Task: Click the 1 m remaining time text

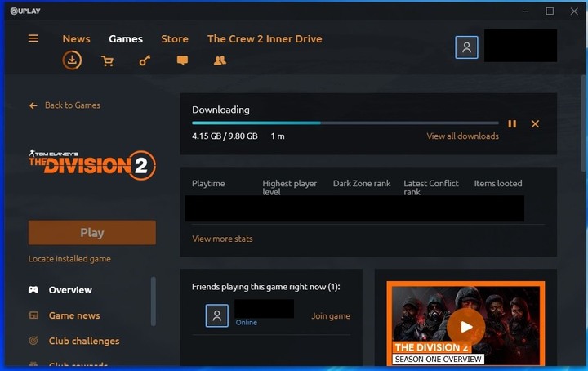Action: (x=278, y=136)
